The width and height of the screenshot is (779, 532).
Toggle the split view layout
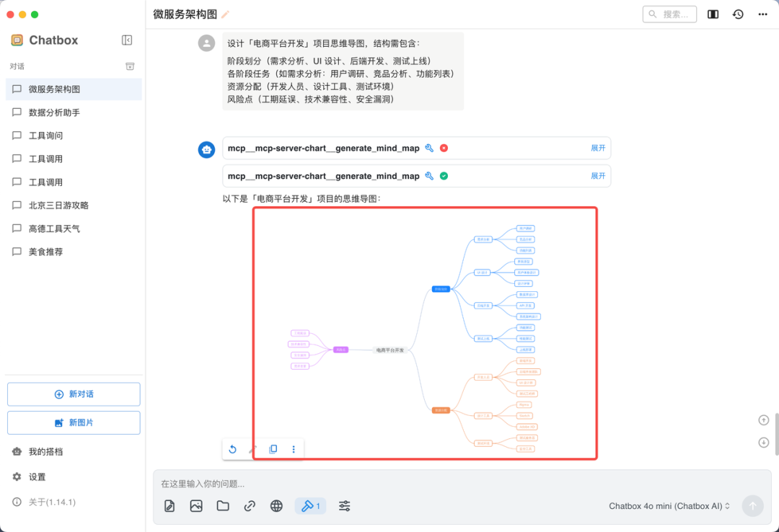click(x=713, y=14)
